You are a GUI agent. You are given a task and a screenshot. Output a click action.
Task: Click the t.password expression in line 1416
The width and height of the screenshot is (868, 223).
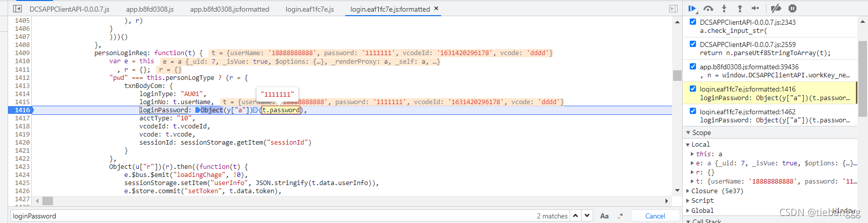point(281,110)
